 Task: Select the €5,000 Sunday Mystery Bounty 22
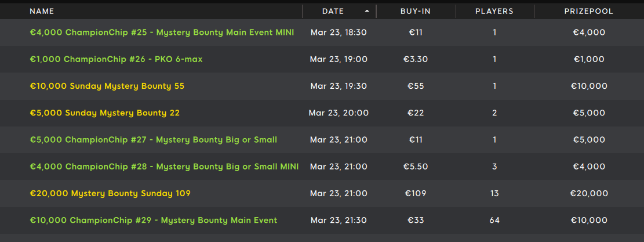[105, 113]
